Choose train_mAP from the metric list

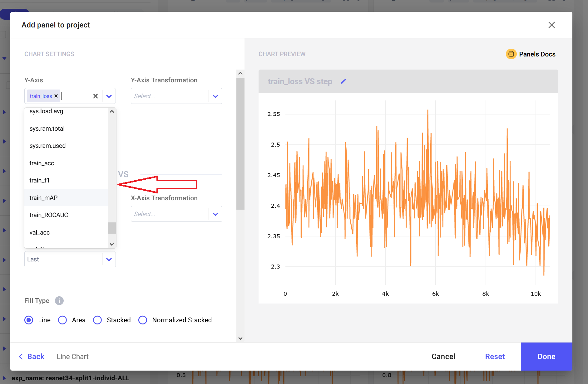(x=66, y=198)
